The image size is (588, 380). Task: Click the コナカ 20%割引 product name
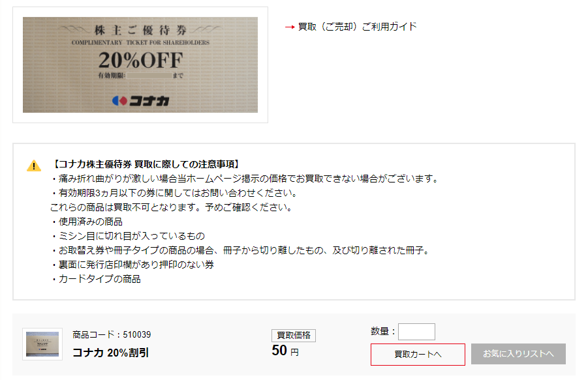(111, 353)
